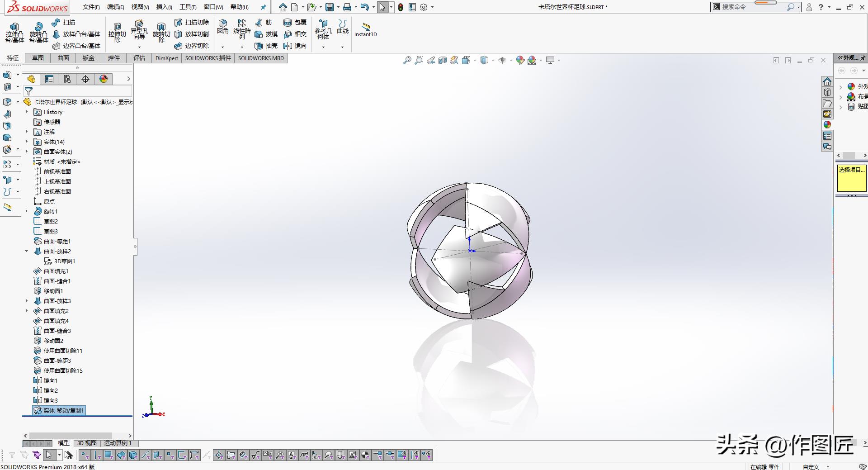Pin the 外观 task pane
This screenshot has height=470, width=868.
click(863, 58)
